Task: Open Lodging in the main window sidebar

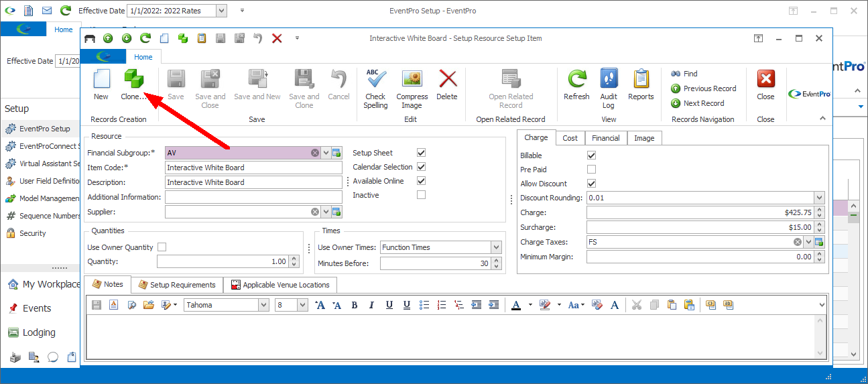Action: click(x=39, y=332)
